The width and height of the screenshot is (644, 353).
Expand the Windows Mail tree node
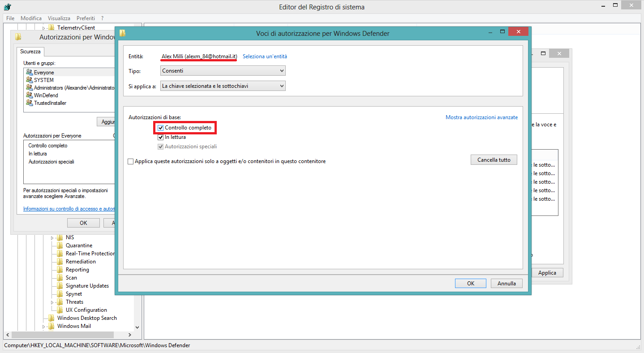[44, 327]
